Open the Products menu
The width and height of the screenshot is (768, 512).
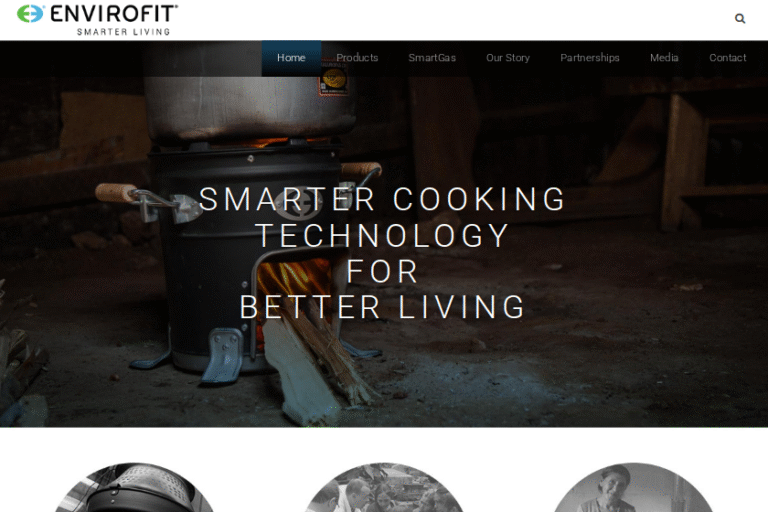point(357,58)
